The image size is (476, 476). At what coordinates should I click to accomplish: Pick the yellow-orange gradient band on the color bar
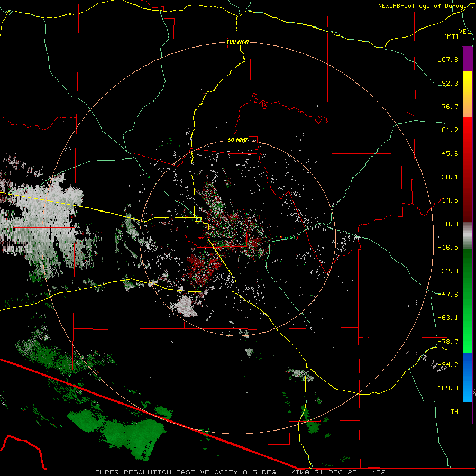pos(467,94)
